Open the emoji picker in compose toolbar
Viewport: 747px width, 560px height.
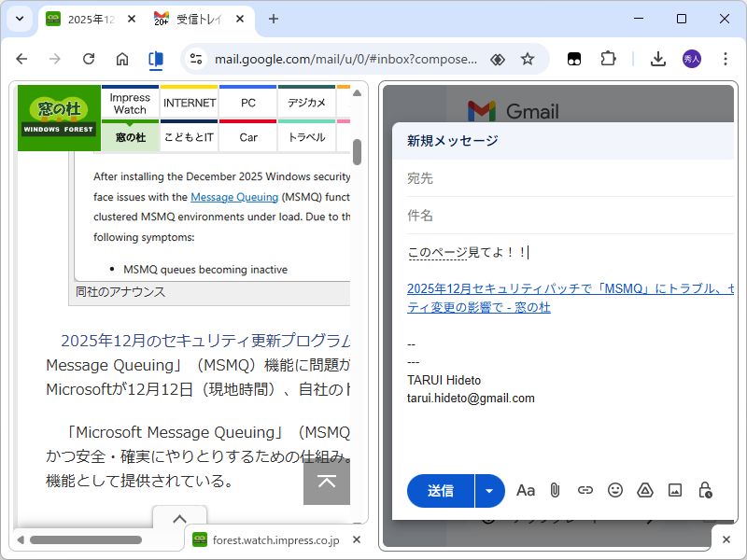615,490
